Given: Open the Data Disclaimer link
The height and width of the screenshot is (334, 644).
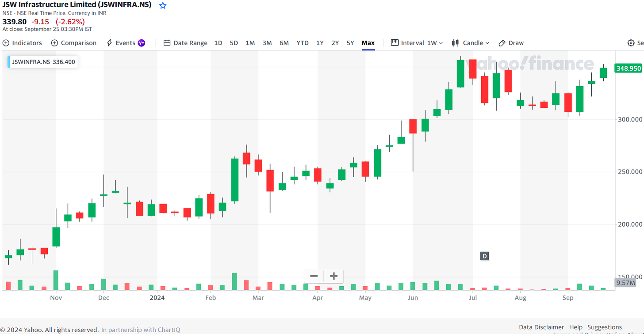Looking at the screenshot, I should pos(541,327).
